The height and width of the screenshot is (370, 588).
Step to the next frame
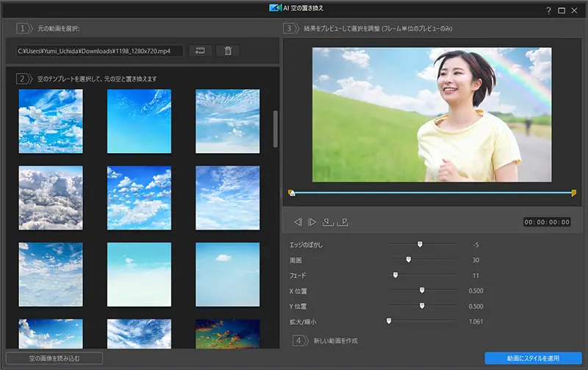pyautogui.click(x=312, y=222)
